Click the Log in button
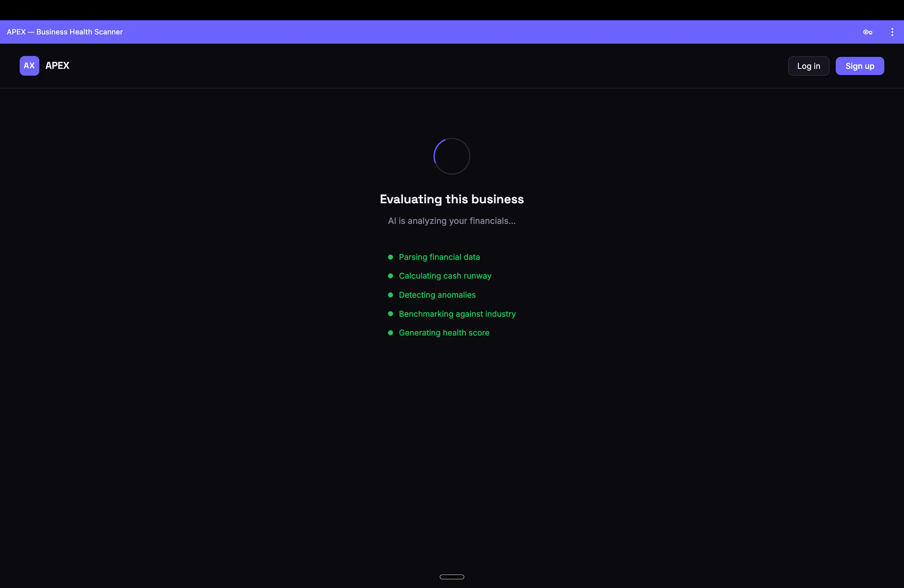This screenshot has width=904, height=588. (808, 66)
